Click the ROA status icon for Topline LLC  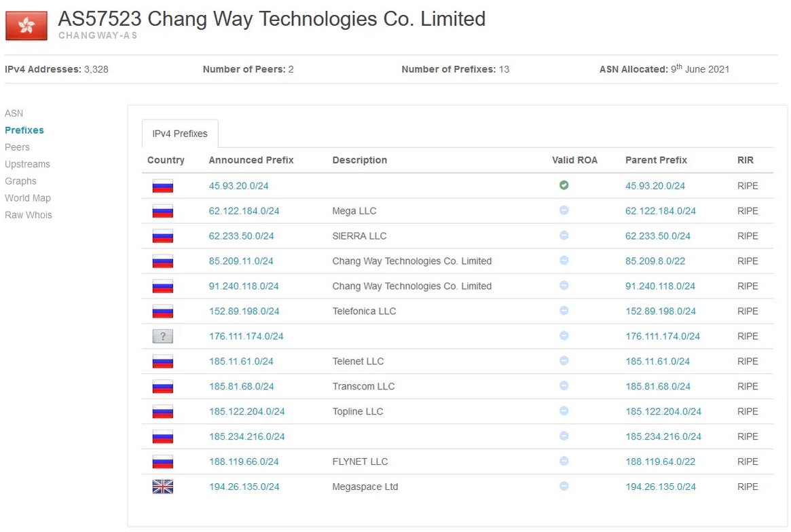click(564, 411)
